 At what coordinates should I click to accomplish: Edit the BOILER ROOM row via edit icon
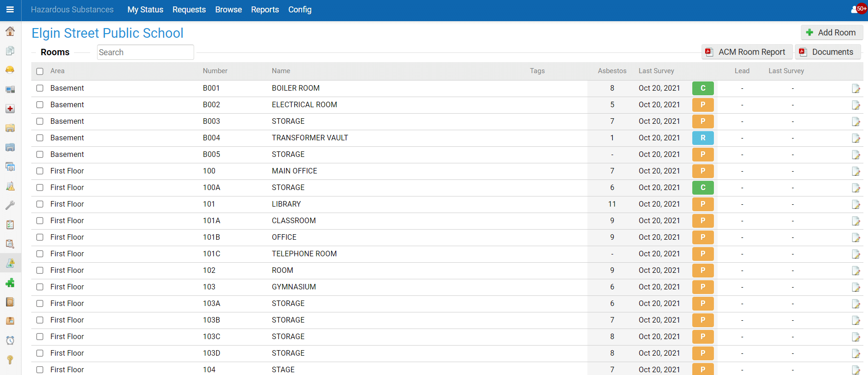[x=856, y=88]
